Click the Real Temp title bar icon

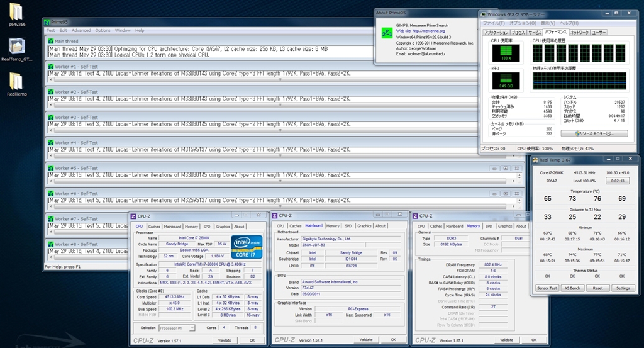point(535,160)
